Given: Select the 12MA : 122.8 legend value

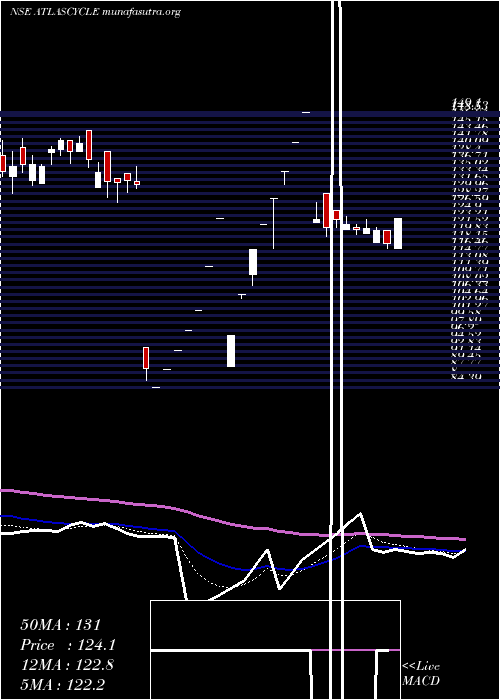Looking at the screenshot, I should tap(67, 665).
